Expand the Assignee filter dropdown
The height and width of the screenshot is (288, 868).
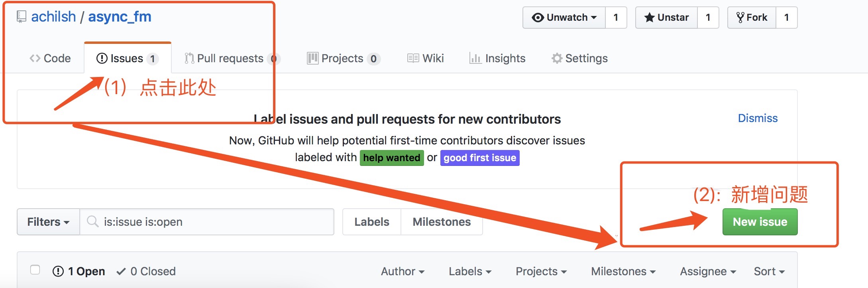click(x=708, y=271)
